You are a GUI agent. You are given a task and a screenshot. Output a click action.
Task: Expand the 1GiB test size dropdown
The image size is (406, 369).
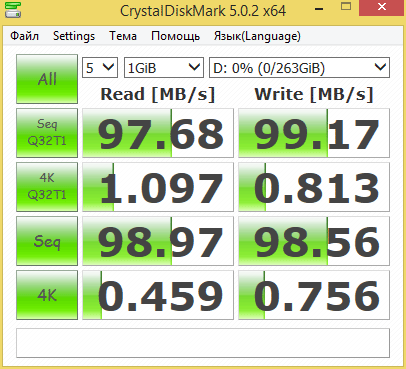pos(164,68)
